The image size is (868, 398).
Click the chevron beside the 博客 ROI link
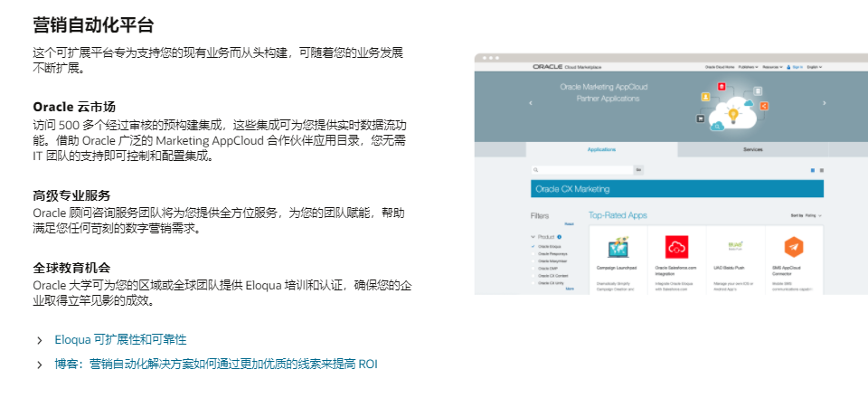click(x=39, y=365)
